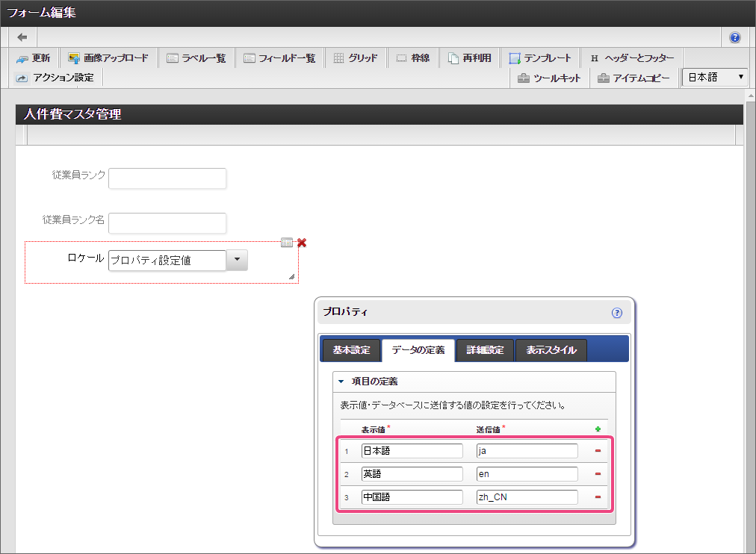756x554 pixels.
Task: Open ヘッダーとフッター header and footer
Action: click(x=632, y=58)
